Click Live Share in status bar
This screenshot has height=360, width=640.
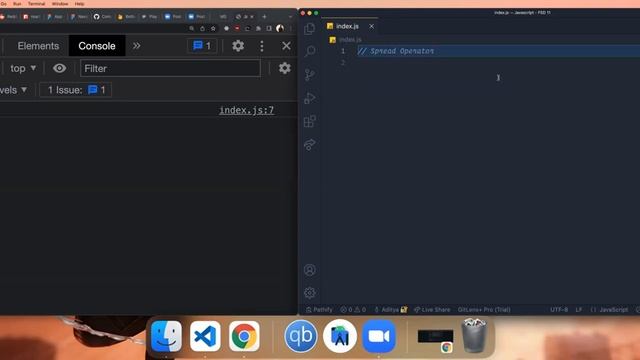(x=432, y=310)
